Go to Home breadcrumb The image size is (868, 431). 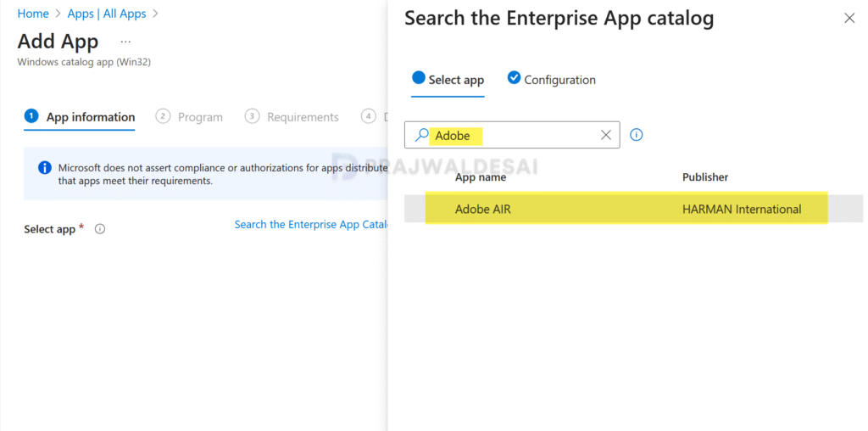pos(33,14)
